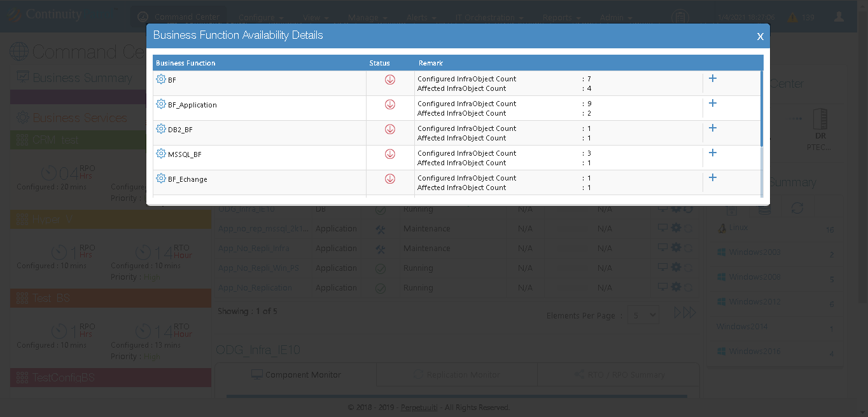Open the Reports menu

(561, 18)
